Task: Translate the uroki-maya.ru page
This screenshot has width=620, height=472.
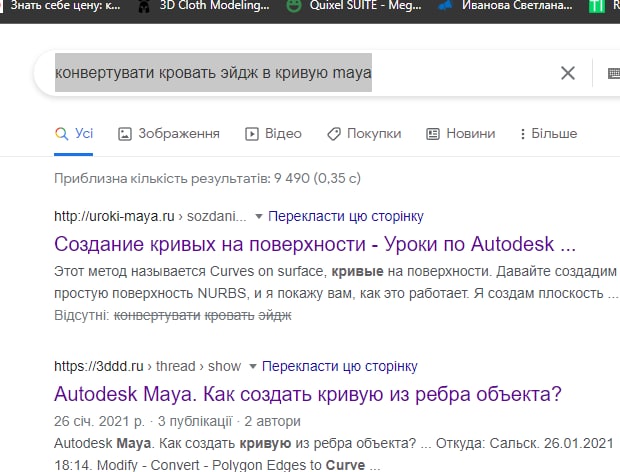Action: 346,216
